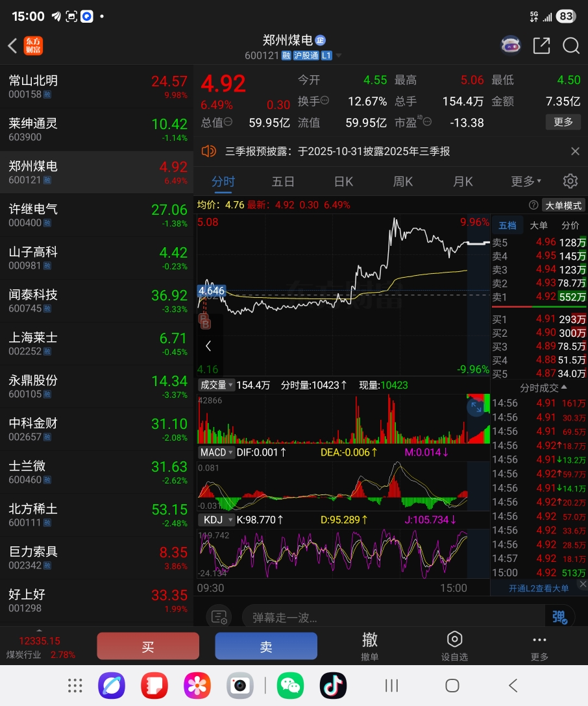Viewport: 588px width, 706px height.
Task: Tap the 卖1 4.92 order row
Action: (x=539, y=297)
